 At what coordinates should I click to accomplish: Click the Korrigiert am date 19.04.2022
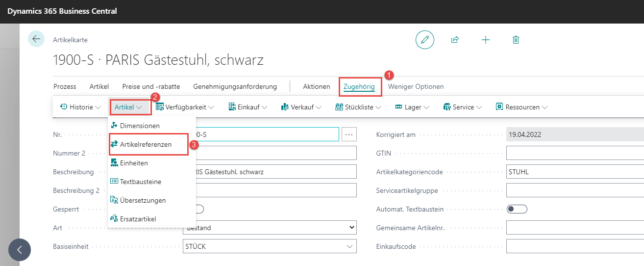[x=575, y=134]
